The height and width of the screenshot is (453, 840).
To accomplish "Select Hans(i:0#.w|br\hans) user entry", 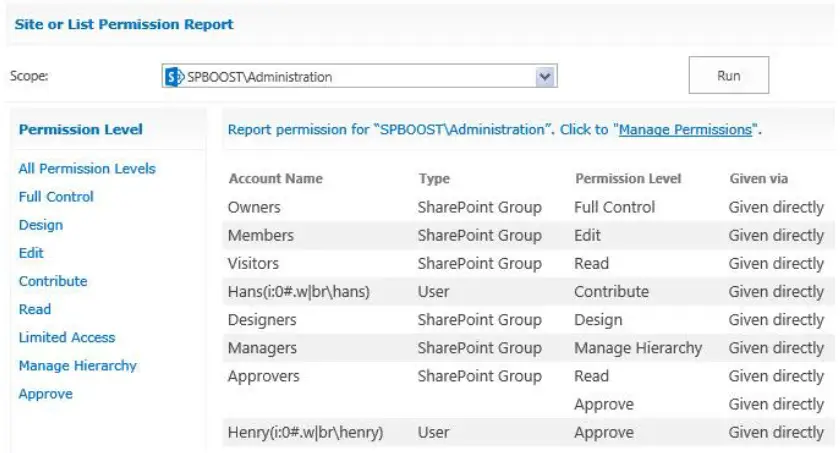I will [x=299, y=292].
